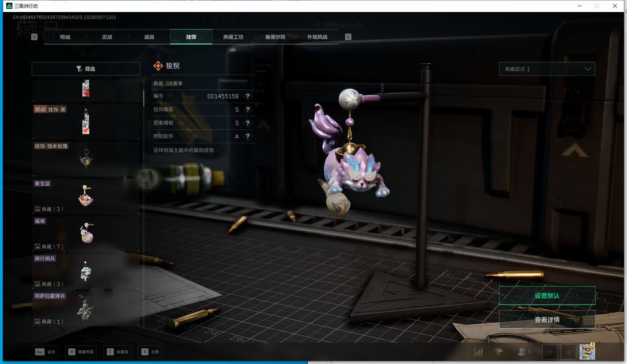Expand the 典藏款式 1 dropdown
627x364 pixels.
pyautogui.click(x=547, y=69)
